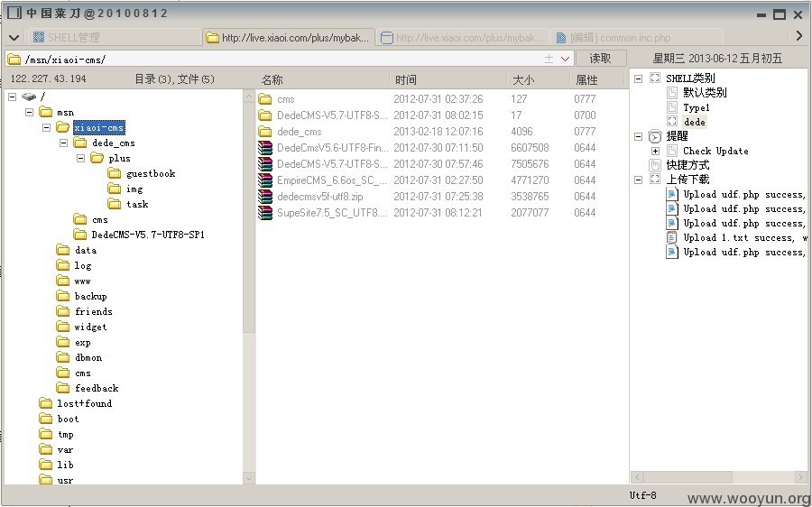
Task: Select the EmpireCMS_6.6os_SC archive icon
Action: (x=265, y=180)
